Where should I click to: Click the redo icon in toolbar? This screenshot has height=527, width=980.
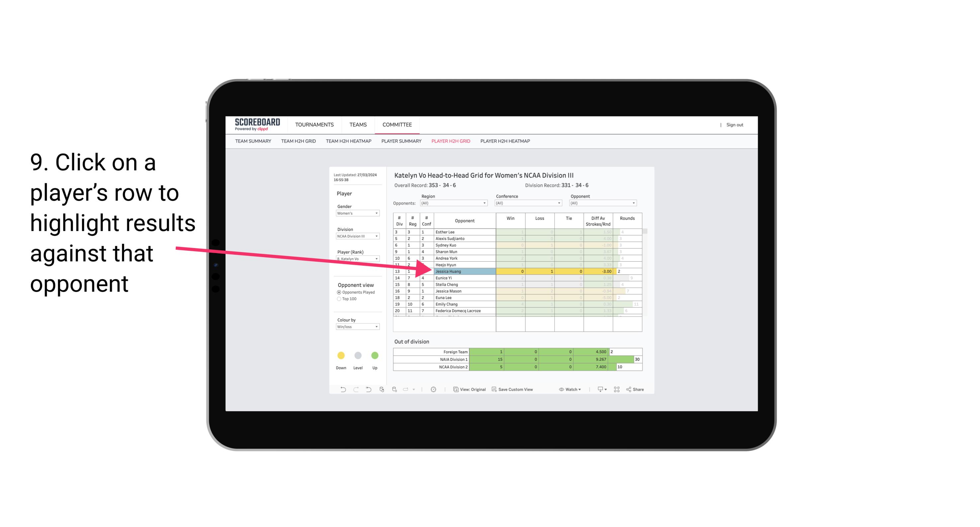tap(355, 390)
